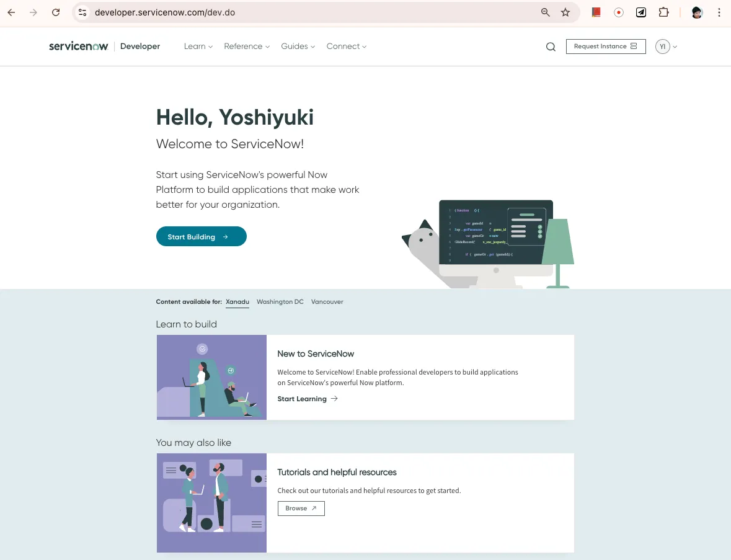Image resolution: width=731 pixels, height=560 pixels.
Task: Expand the Learn menu
Action: 198,46
